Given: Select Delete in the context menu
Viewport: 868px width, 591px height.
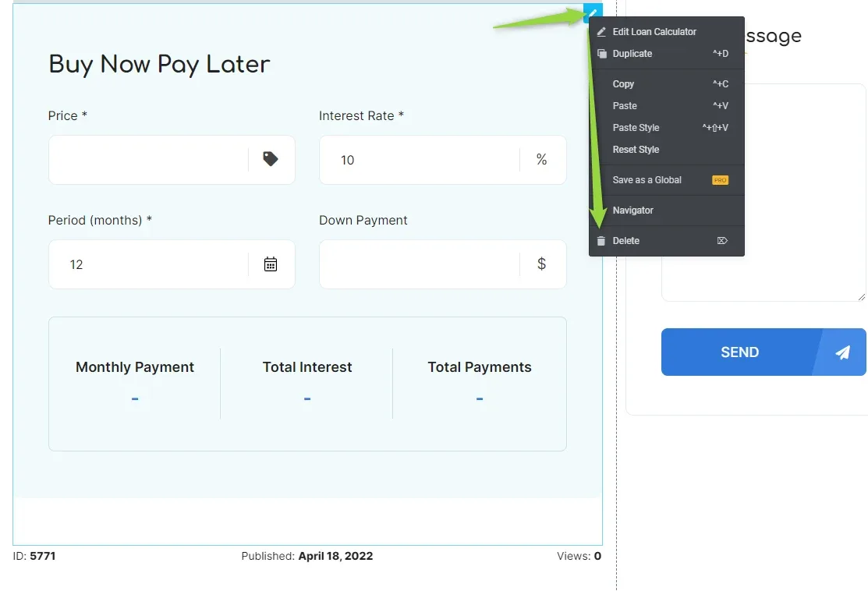Looking at the screenshot, I should 667,241.
